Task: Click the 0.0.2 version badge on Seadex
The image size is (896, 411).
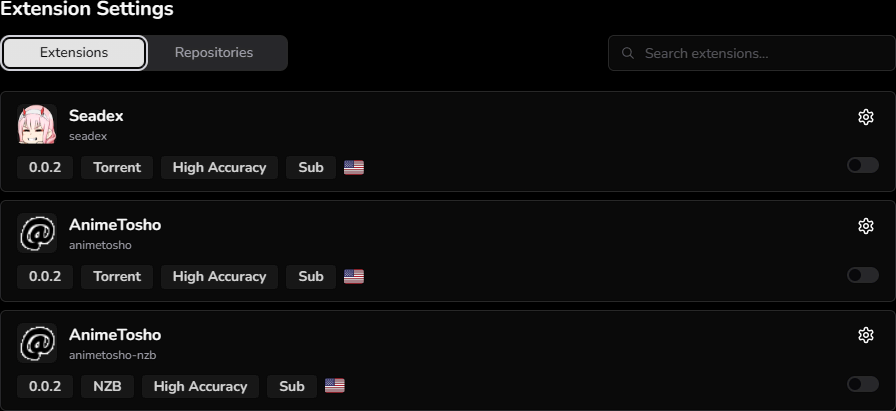Action: [x=45, y=167]
